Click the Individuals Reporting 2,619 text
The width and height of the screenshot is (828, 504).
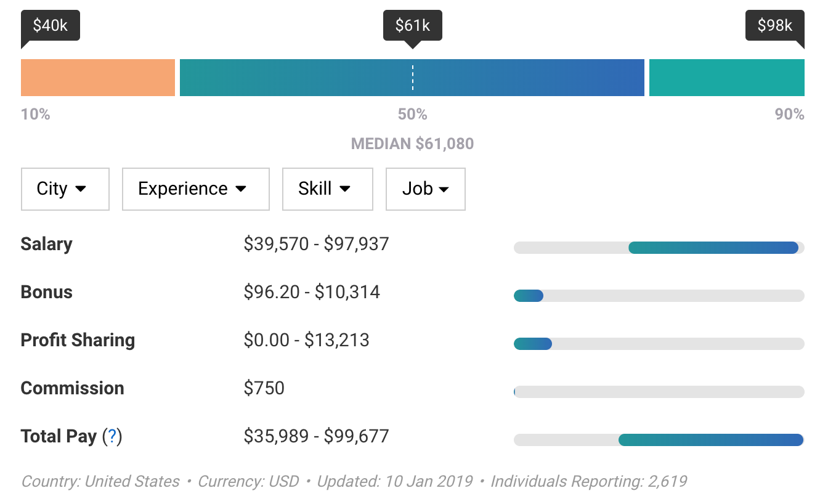pyautogui.click(x=588, y=481)
